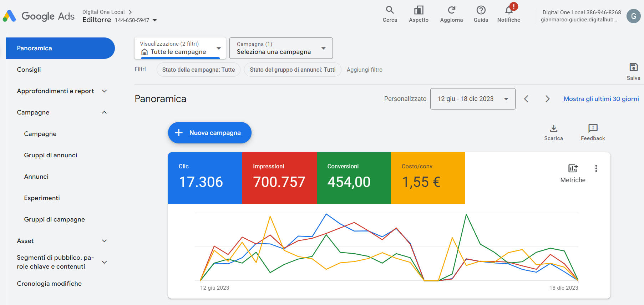This screenshot has width=644, height=305.
Task: Select the blue Clic metric tile
Action: 205,178
